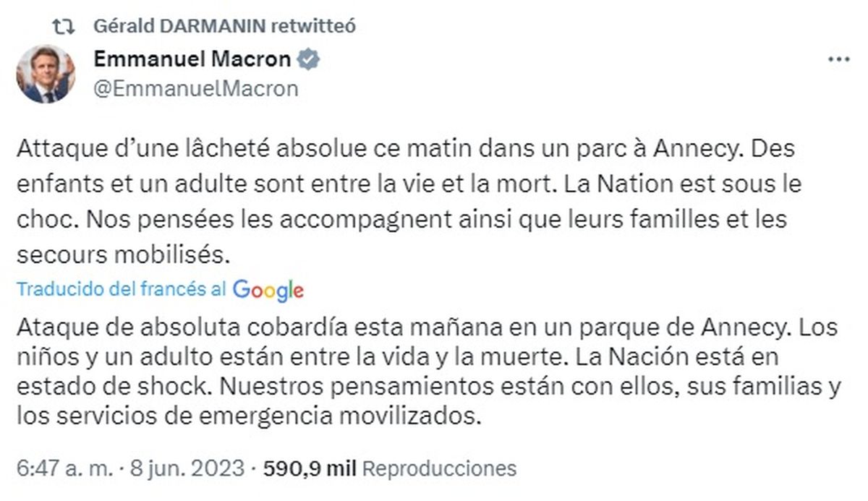Click the Spanish line starting "Ataque de absoluta"
The image size is (868, 501).
[x=427, y=327]
